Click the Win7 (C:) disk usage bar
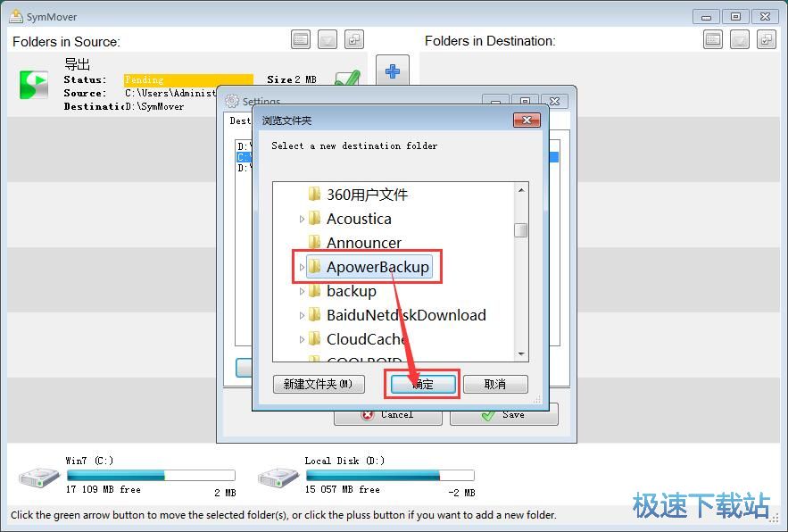This screenshot has height=532, width=788. (151, 475)
